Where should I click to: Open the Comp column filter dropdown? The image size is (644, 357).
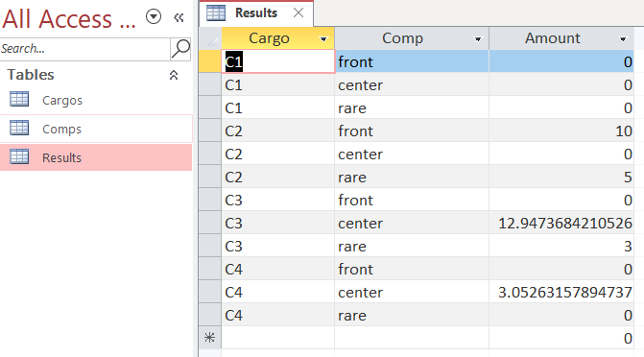click(478, 39)
